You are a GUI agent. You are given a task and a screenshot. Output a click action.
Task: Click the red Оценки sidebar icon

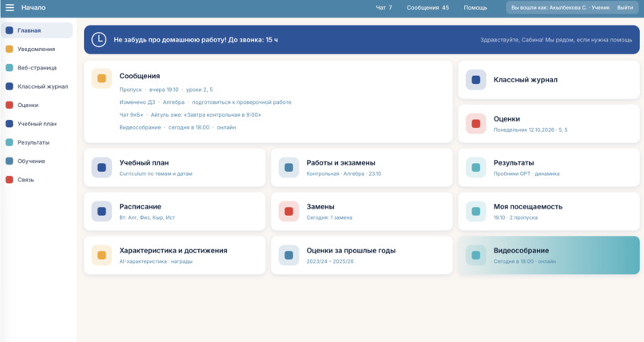tap(9, 105)
